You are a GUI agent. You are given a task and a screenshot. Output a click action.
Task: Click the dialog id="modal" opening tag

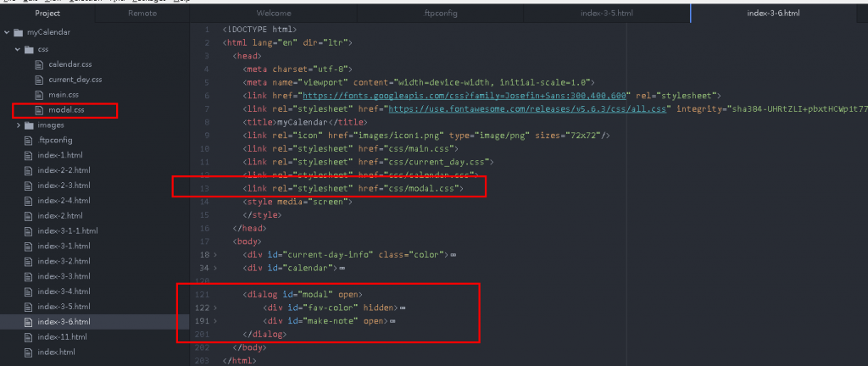pos(303,294)
